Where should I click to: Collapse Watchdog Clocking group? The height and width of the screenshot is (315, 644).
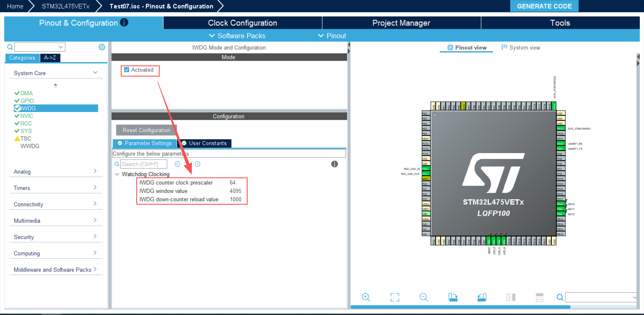click(117, 174)
